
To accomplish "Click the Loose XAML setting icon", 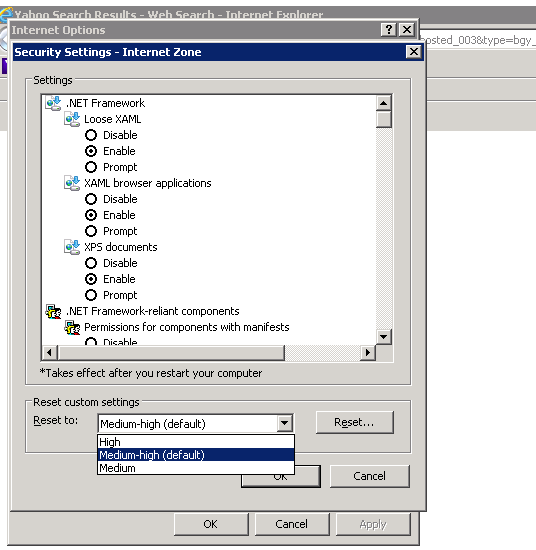I will pyautogui.click(x=72, y=119).
